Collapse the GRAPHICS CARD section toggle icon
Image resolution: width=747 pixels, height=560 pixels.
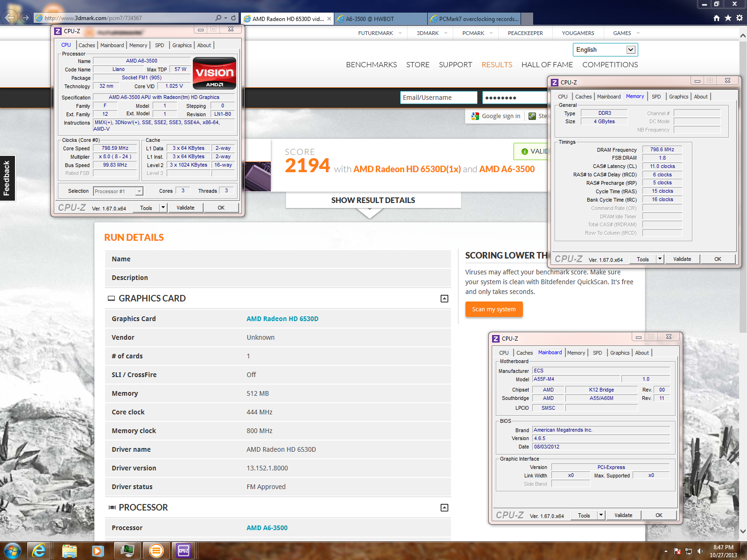point(444,299)
